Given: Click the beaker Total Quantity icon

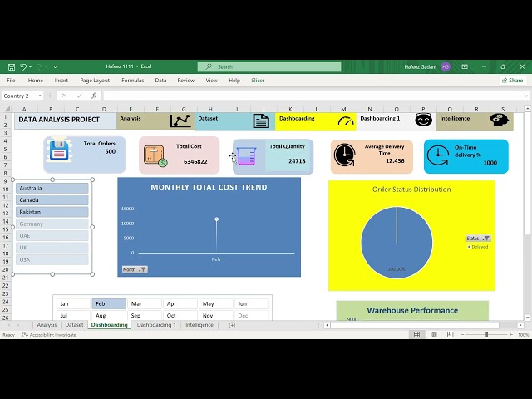Looking at the screenshot, I should click(x=247, y=156).
